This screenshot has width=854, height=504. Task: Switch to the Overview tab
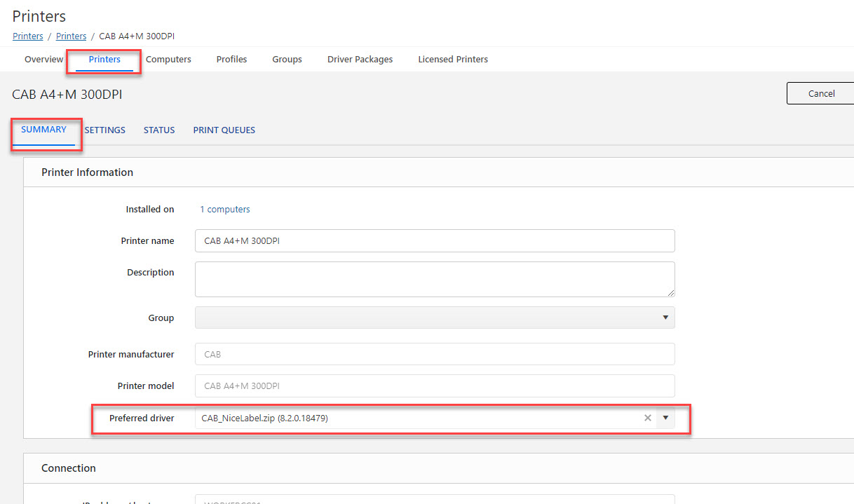[43, 60]
